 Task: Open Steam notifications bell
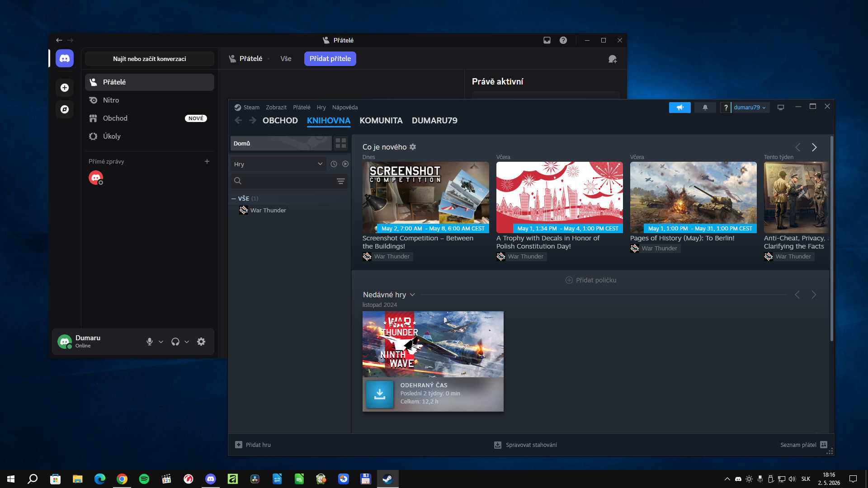click(x=705, y=108)
